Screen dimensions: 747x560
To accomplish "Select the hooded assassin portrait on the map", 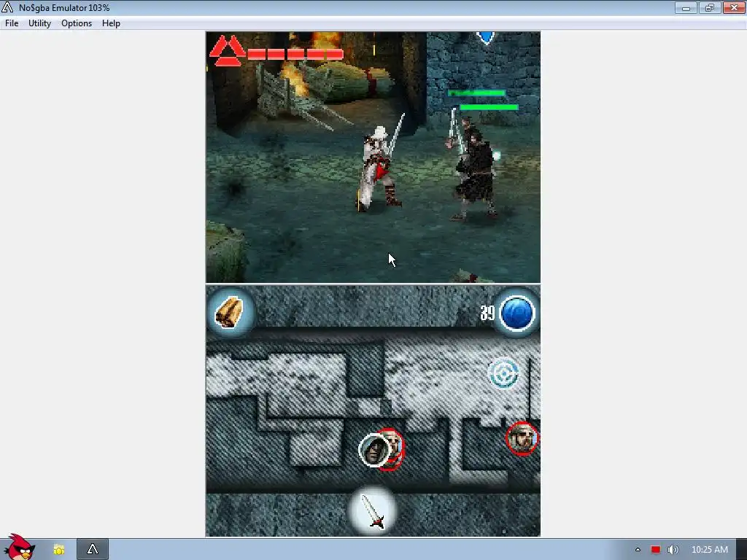I will (374, 450).
